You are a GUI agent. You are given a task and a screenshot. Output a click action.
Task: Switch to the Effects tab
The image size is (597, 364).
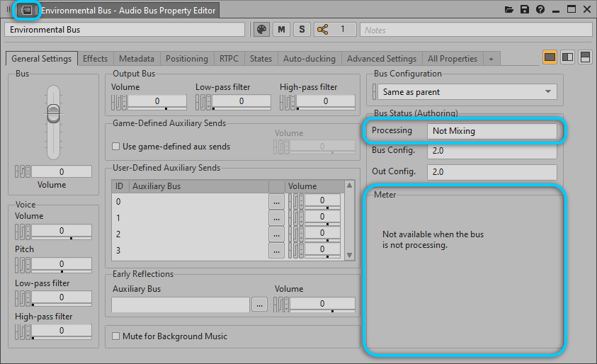(95, 59)
